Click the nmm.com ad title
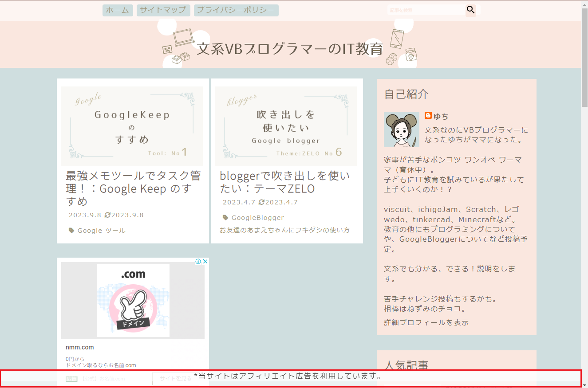This screenshot has width=588, height=388. 80,347
